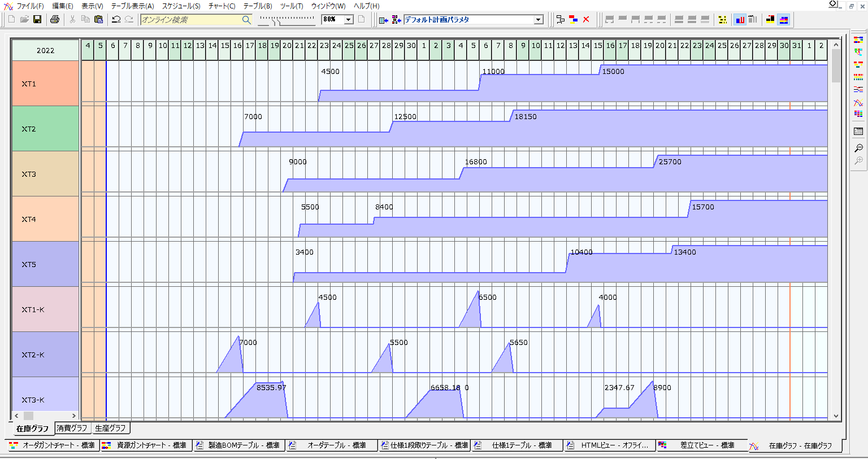Open the スケジュール(S) menu
This screenshot has width=868, height=459.
click(181, 6)
